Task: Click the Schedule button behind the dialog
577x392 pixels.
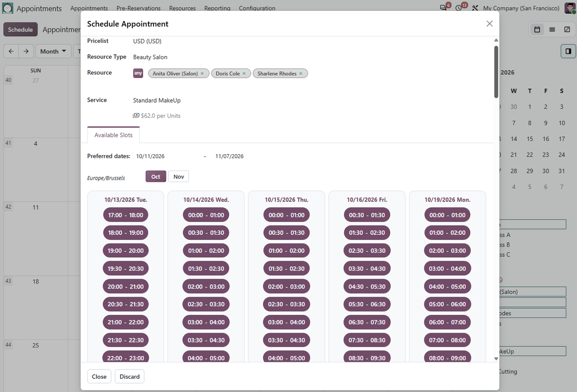Action: (x=20, y=30)
